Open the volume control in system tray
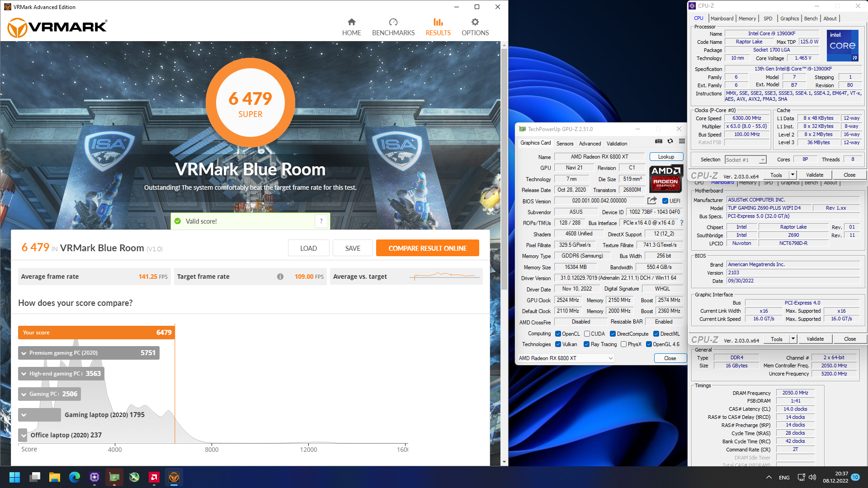Image resolution: width=868 pixels, height=488 pixels. [812, 477]
